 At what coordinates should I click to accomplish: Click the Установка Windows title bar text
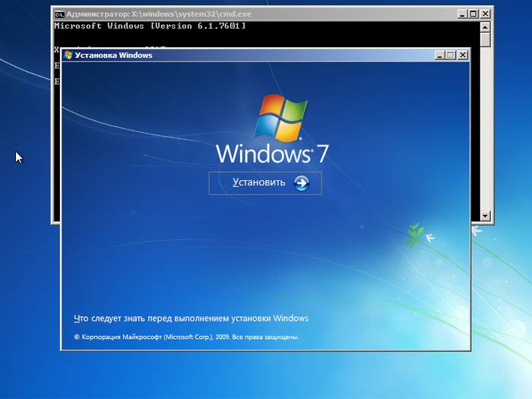click(113, 55)
